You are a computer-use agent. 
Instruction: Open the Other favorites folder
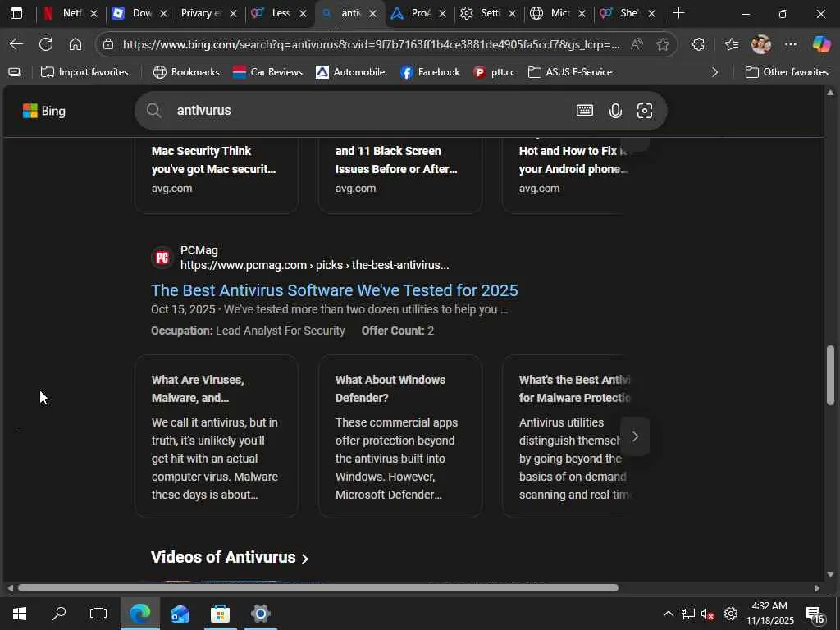pos(787,72)
